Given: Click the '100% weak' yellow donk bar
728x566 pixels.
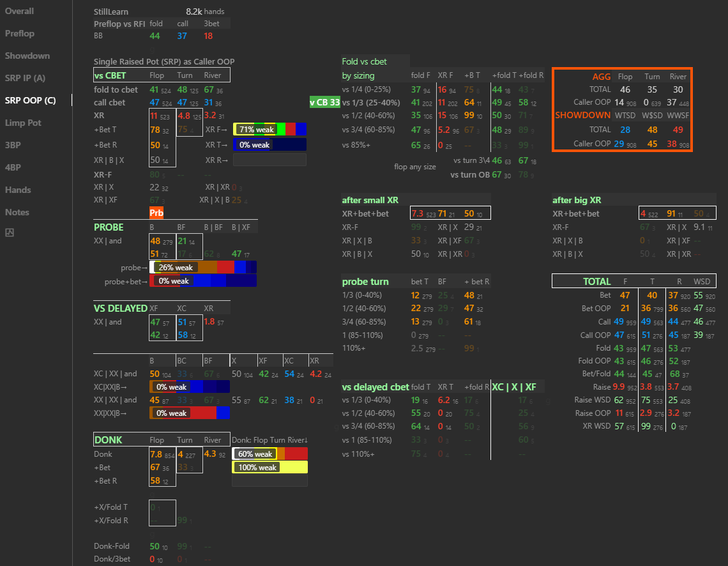Looking at the screenshot, I should click(x=269, y=467).
